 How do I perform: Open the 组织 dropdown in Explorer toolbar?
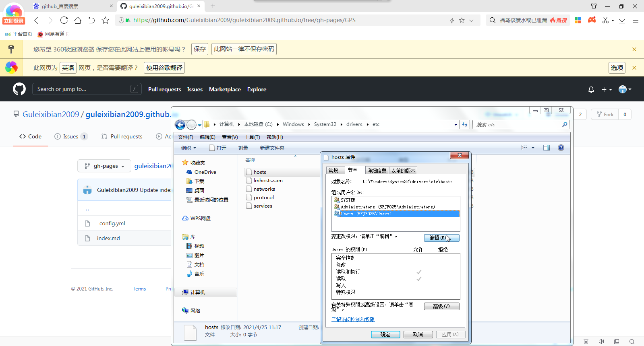188,148
